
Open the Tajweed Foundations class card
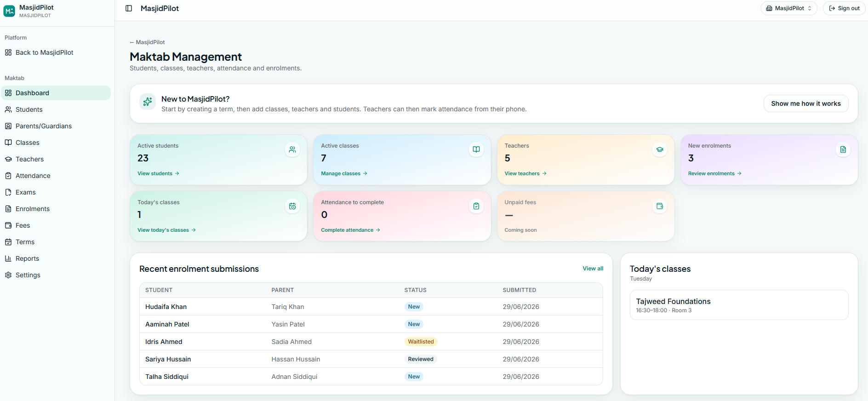[739, 305]
